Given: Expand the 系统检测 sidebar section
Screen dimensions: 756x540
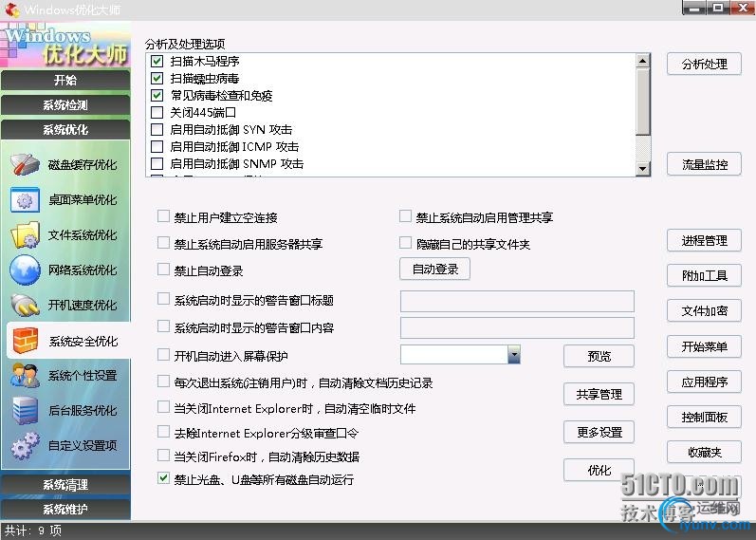Looking at the screenshot, I should [65, 104].
